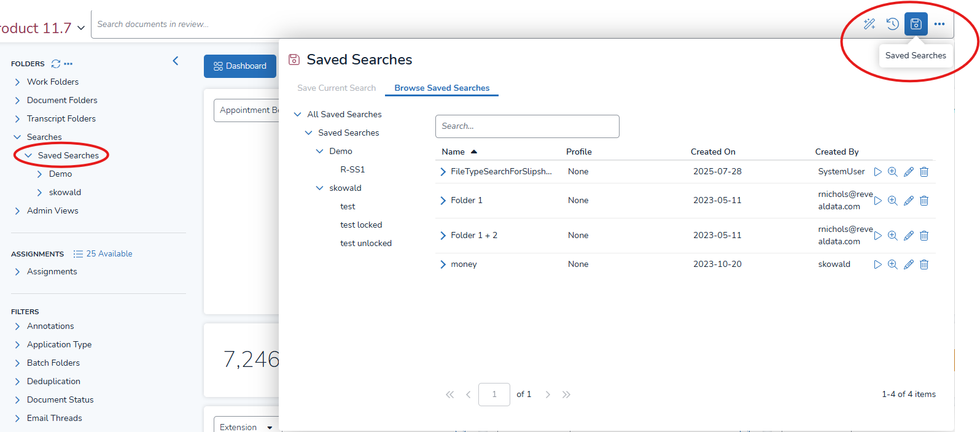Collapse the skowald folder in saved searches tree
980x432 pixels.
pos(319,188)
